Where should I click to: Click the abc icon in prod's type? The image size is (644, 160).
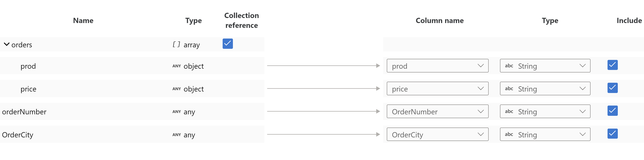(x=509, y=66)
